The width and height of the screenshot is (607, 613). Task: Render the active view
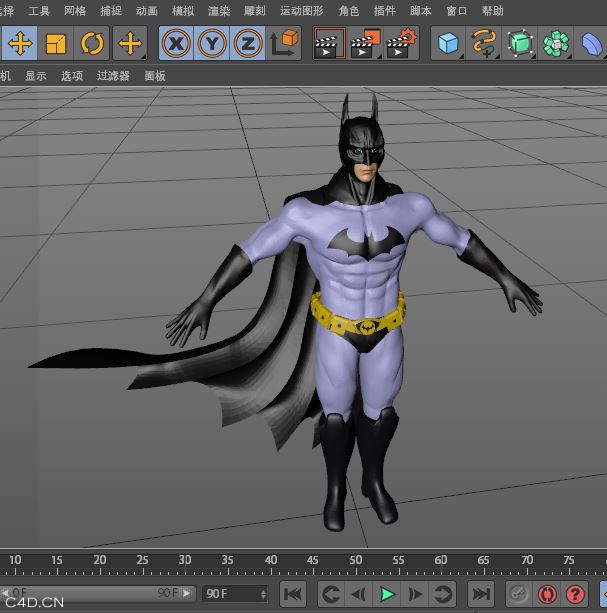pyautogui.click(x=329, y=43)
